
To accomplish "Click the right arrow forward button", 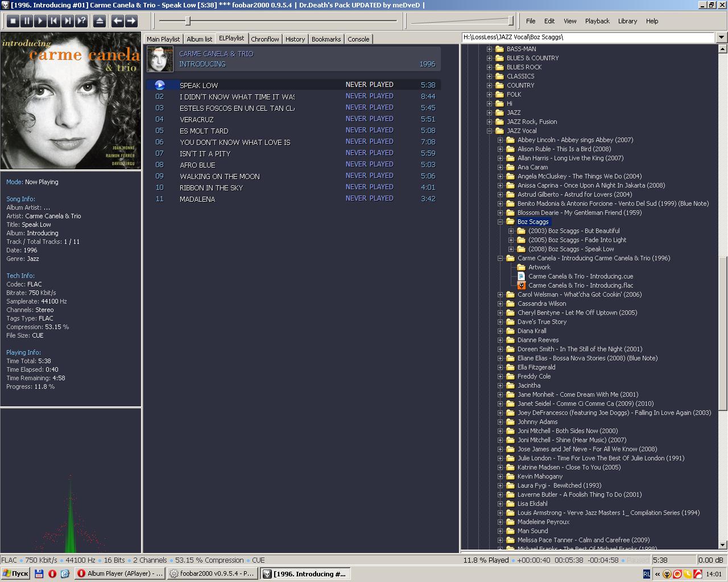I will pyautogui.click(x=131, y=21).
